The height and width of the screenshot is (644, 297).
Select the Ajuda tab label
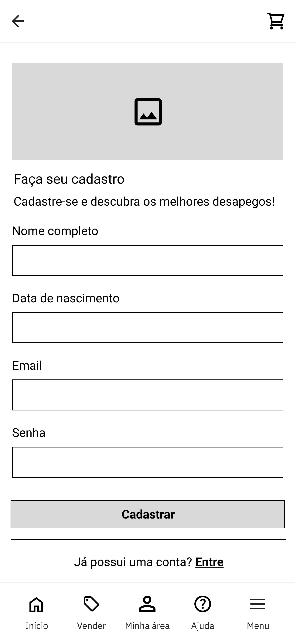pyautogui.click(x=203, y=626)
